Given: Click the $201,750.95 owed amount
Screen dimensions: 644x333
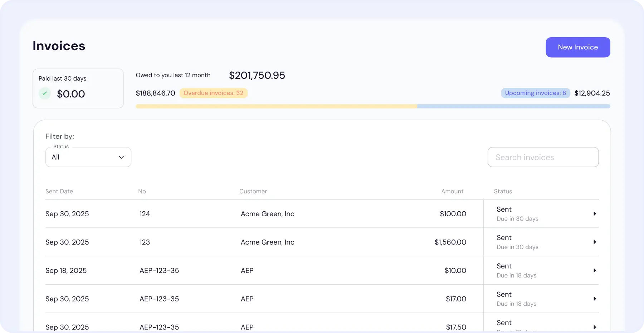Looking at the screenshot, I should click(x=257, y=75).
